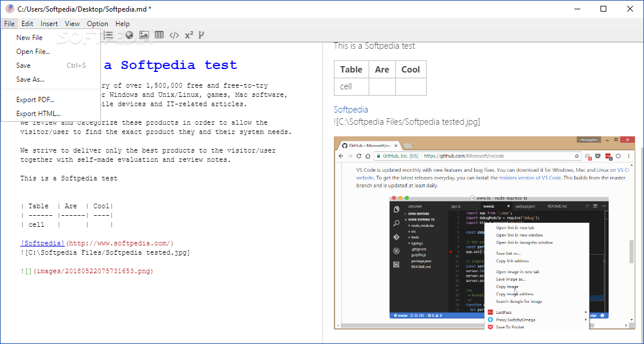
Task: Click the blue 'a Softpedia test' heading
Action: coord(170,65)
